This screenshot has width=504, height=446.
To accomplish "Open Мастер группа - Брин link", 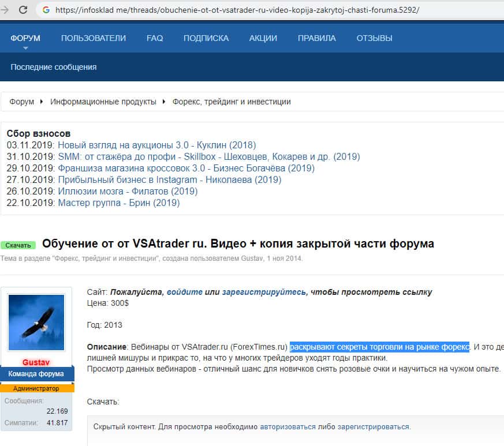I will click(118, 203).
